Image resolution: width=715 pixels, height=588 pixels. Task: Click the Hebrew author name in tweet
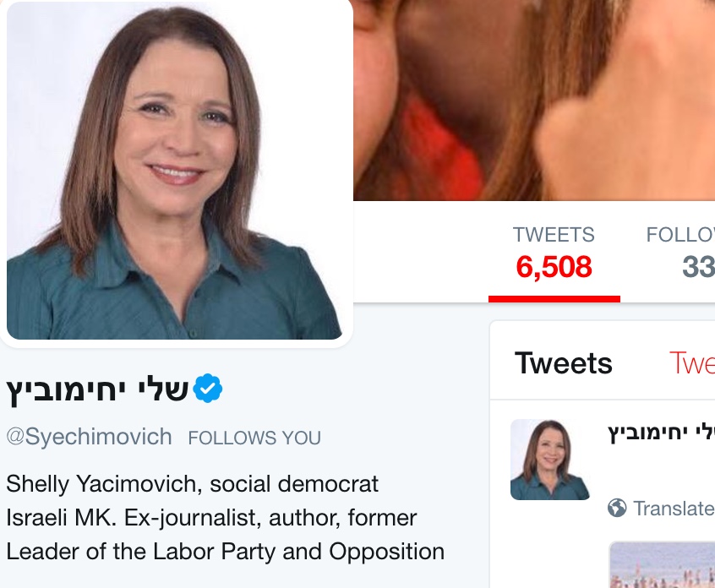pos(661,432)
